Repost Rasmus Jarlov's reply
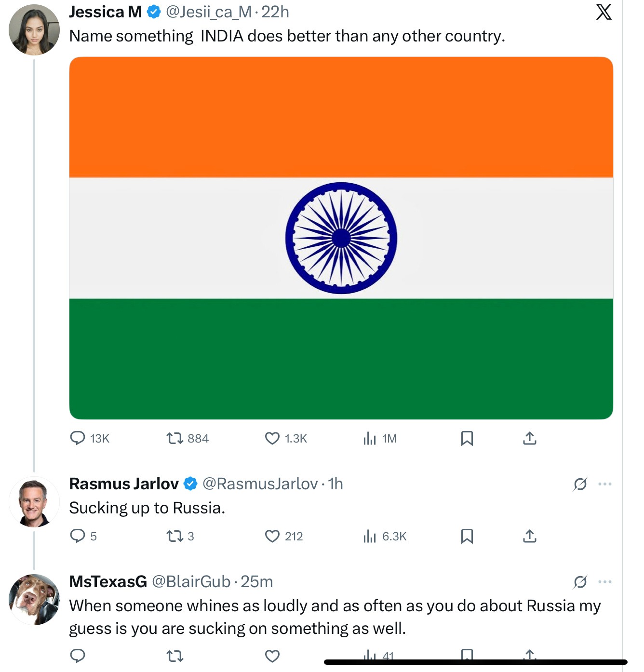Screen dimensions: 644x672 174,536
